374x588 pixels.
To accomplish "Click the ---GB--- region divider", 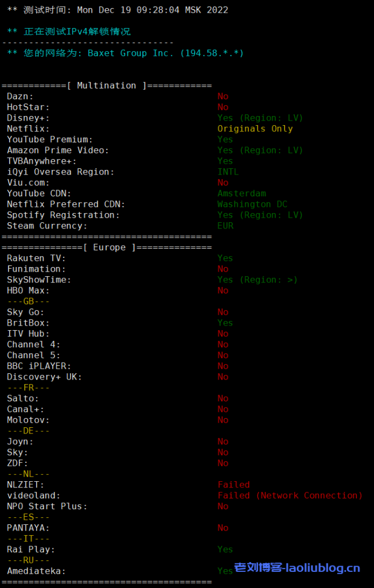I will (x=28, y=301).
